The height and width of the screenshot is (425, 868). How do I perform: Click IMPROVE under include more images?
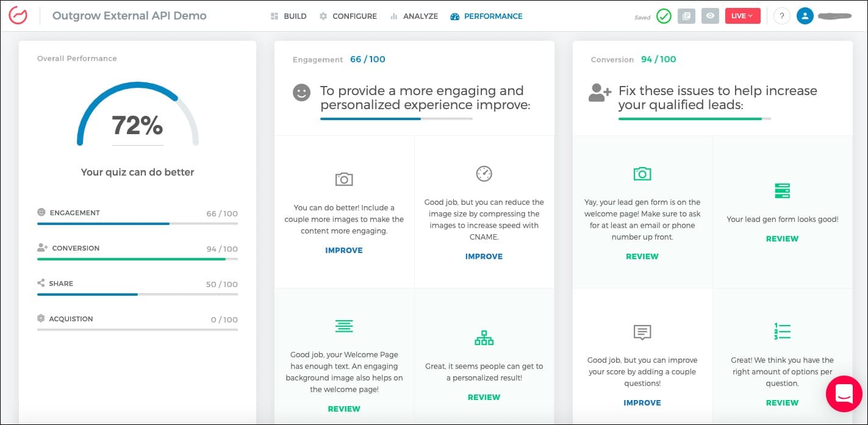344,251
